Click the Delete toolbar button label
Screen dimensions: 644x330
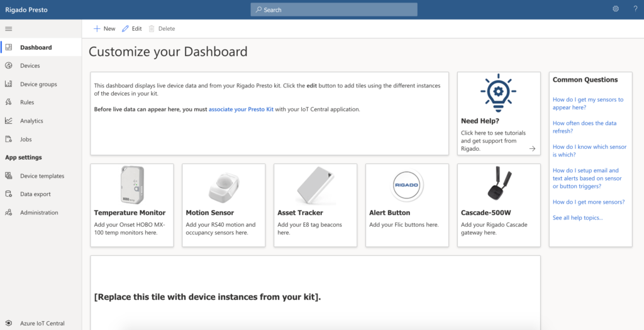tap(167, 29)
